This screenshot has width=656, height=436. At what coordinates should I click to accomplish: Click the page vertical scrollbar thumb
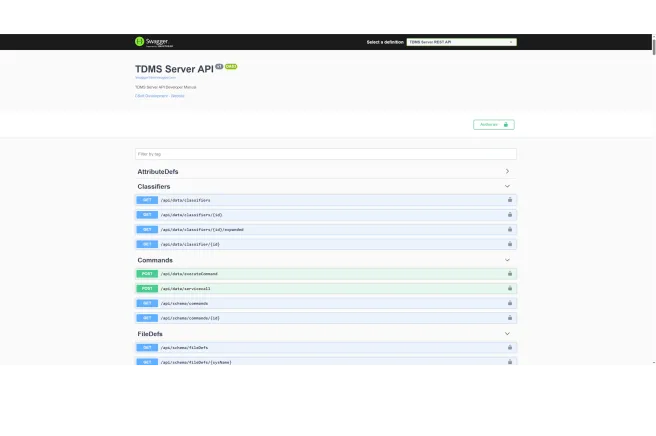pyautogui.click(x=653, y=45)
